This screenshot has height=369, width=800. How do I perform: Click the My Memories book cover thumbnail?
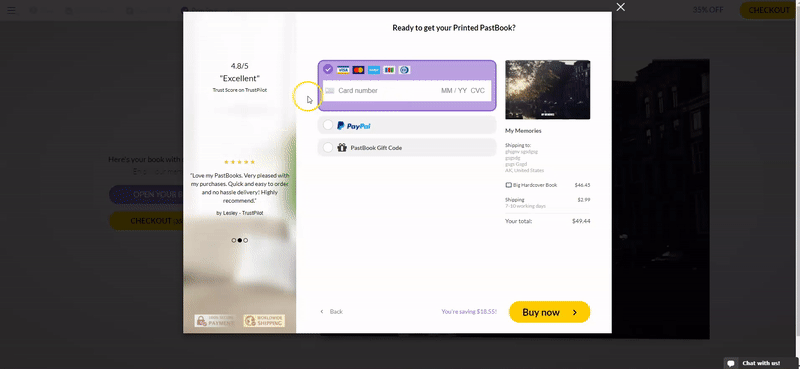(x=547, y=90)
